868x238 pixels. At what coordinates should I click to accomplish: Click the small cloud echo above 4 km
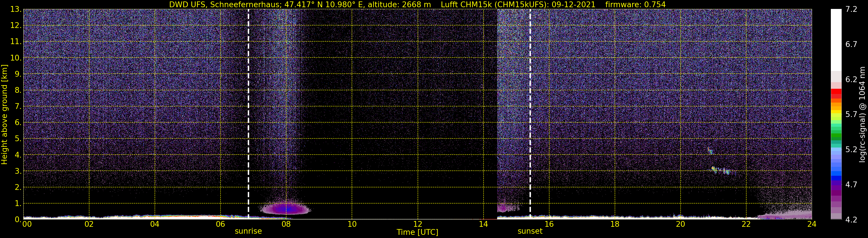(x=710, y=151)
